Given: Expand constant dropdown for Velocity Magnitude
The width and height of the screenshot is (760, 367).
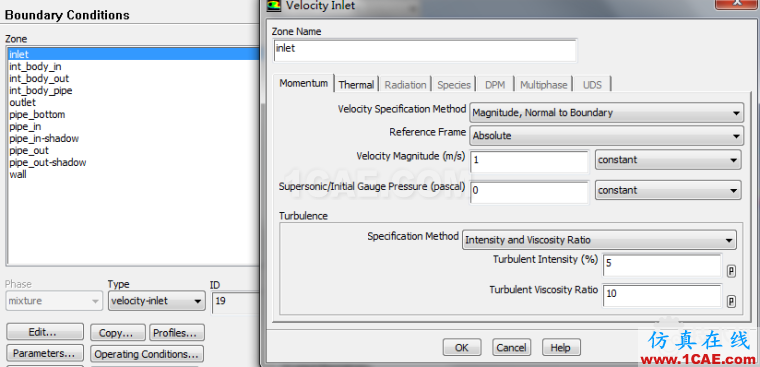Looking at the screenshot, I should click(x=668, y=160).
